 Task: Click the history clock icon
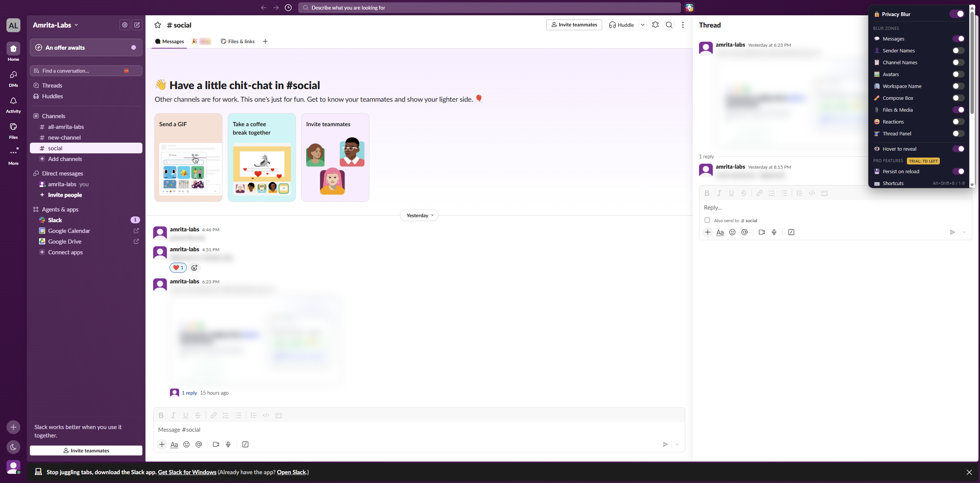pyautogui.click(x=288, y=8)
